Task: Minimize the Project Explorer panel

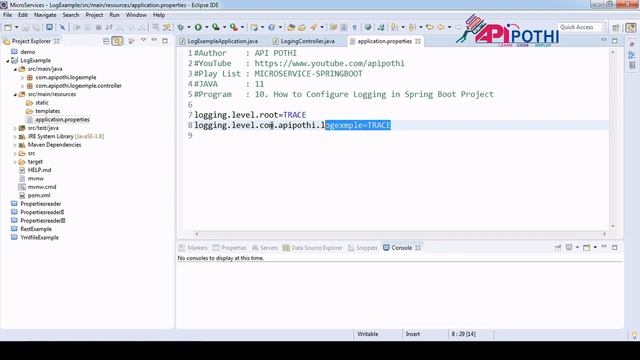Action: click(154, 40)
